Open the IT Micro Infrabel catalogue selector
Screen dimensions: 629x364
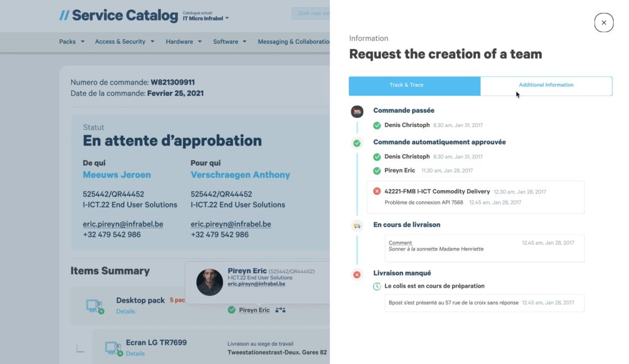pos(206,18)
